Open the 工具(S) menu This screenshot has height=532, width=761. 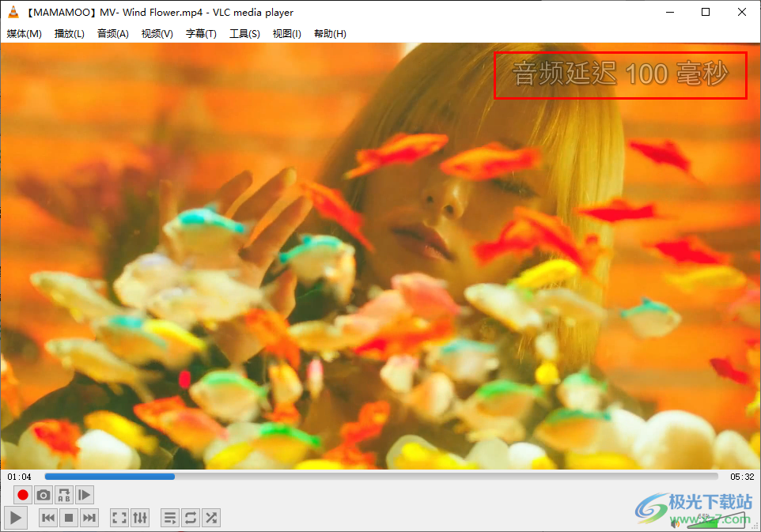[244, 33]
